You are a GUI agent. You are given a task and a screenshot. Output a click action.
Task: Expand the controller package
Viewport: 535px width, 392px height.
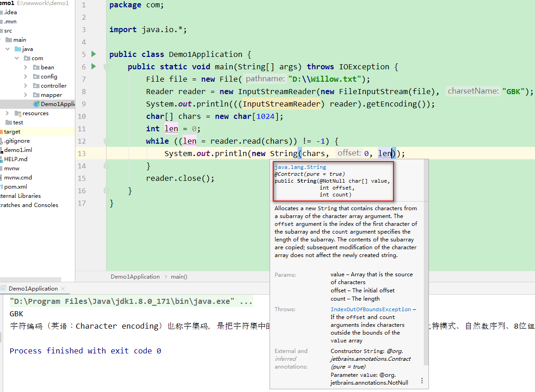pyautogui.click(x=26, y=86)
